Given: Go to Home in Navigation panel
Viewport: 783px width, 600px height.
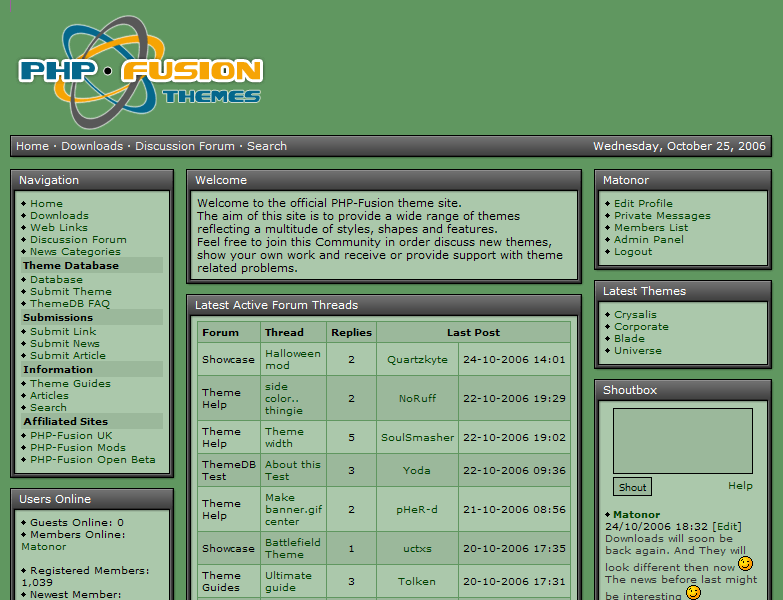Looking at the screenshot, I should tap(46, 204).
